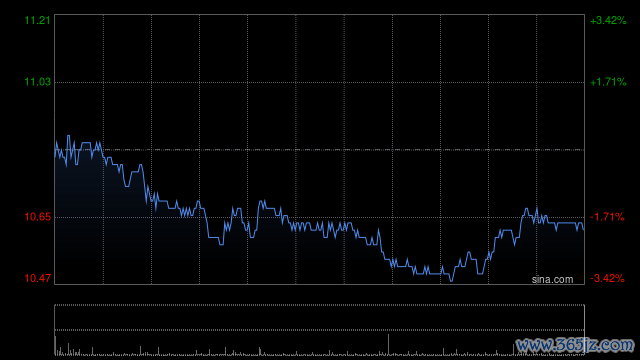Click the final end point of the price line
This screenshot has width=640, height=360.
point(584,229)
